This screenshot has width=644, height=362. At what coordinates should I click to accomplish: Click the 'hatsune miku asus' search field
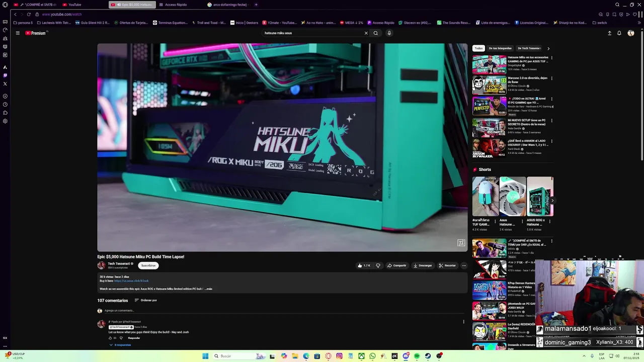coord(312,33)
